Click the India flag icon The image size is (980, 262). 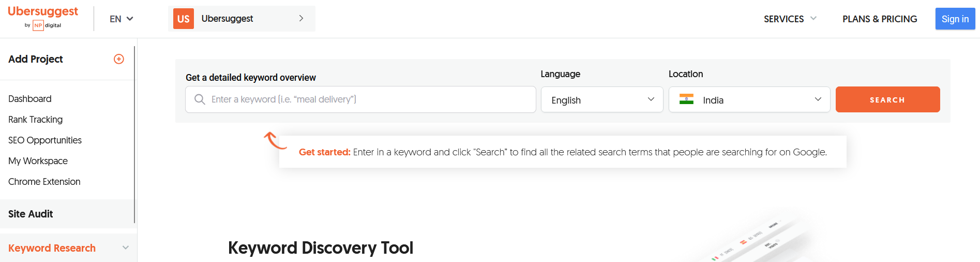coord(686,99)
